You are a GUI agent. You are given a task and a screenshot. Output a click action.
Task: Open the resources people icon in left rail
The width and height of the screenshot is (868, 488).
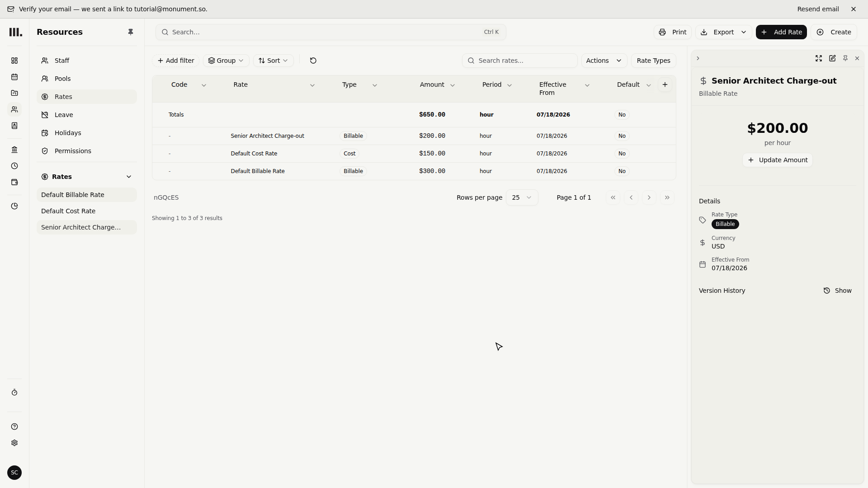(x=14, y=109)
